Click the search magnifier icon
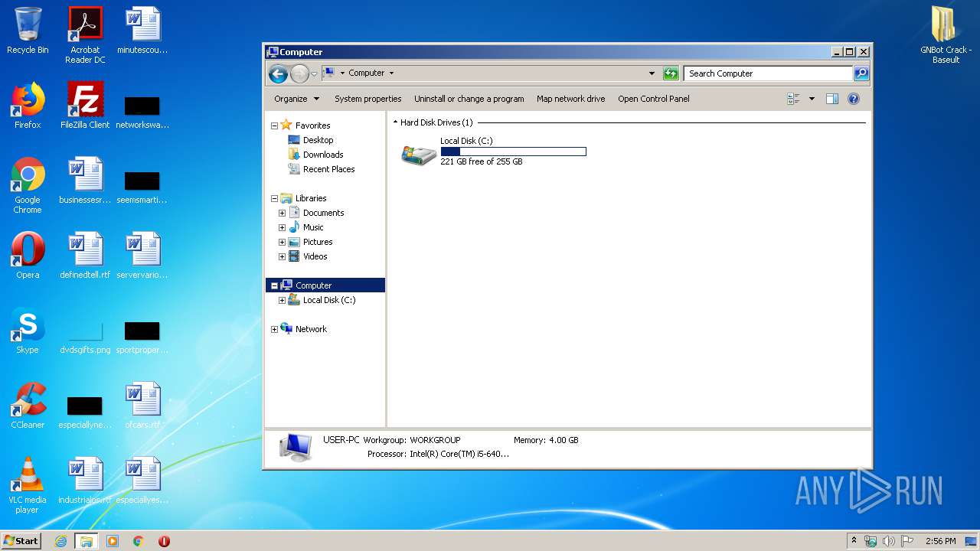The width and height of the screenshot is (980, 551). tap(861, 73)
